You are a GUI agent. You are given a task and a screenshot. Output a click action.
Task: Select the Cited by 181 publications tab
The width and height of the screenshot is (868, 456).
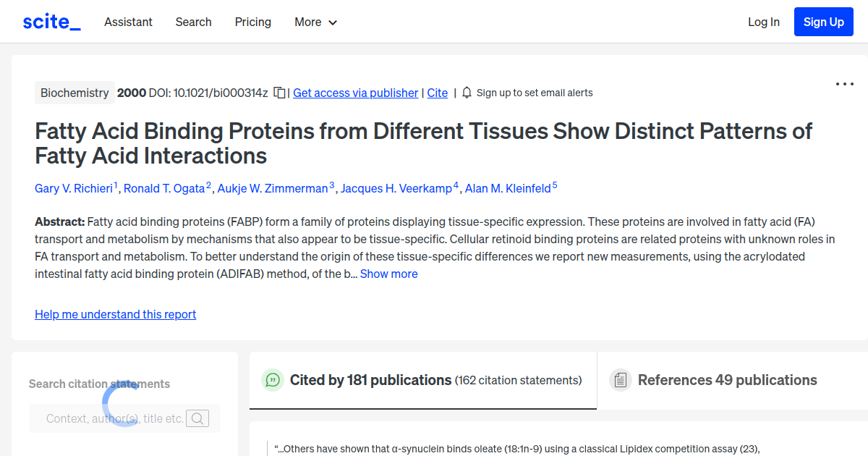pos(369,379)
